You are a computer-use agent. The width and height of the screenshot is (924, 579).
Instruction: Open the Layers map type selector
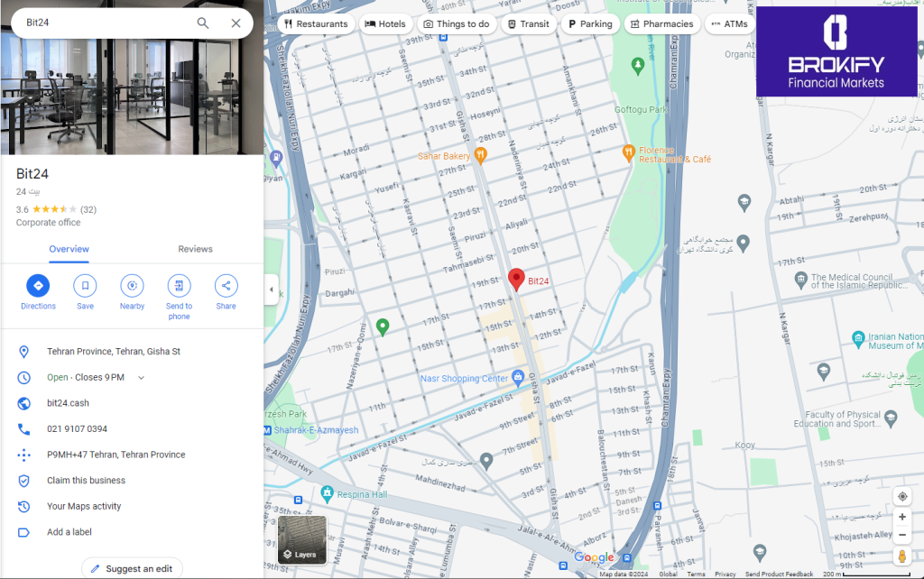pyautogui.click(x=301, y=539)
